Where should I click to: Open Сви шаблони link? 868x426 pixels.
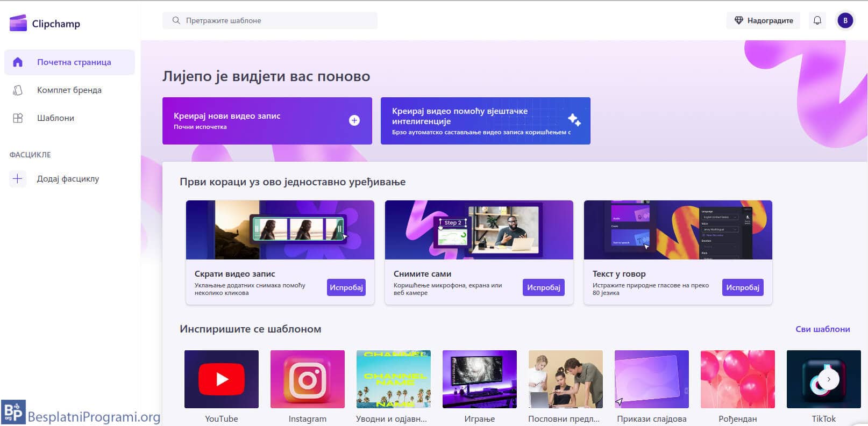pyautogui.click(x=823, y=329)
